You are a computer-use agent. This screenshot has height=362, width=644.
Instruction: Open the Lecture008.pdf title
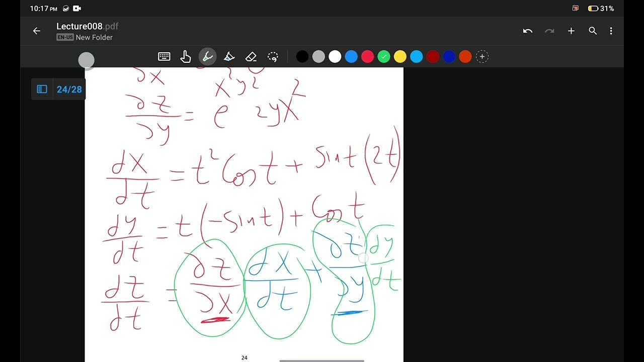[x=88, y=26]
